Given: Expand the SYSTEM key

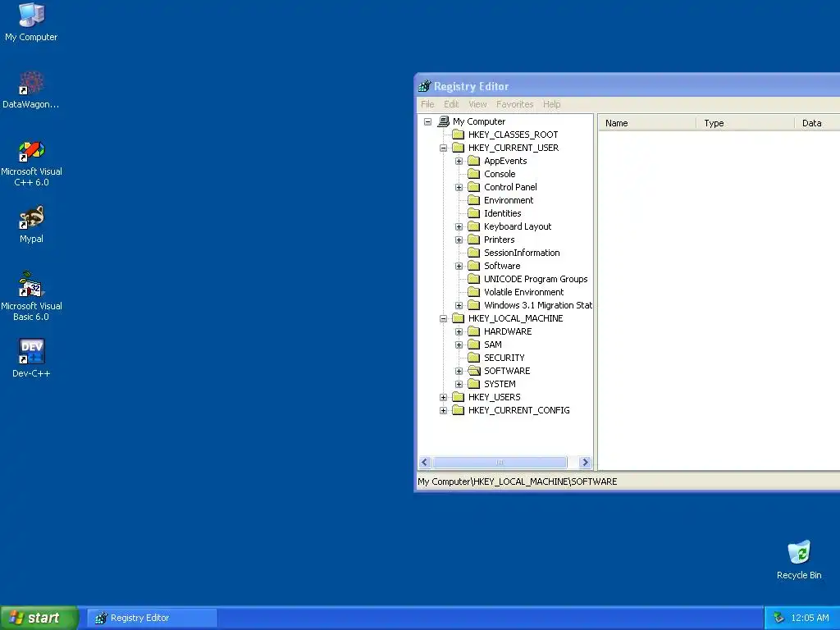Looking at the screenshot, I should (x=459, y=384).
